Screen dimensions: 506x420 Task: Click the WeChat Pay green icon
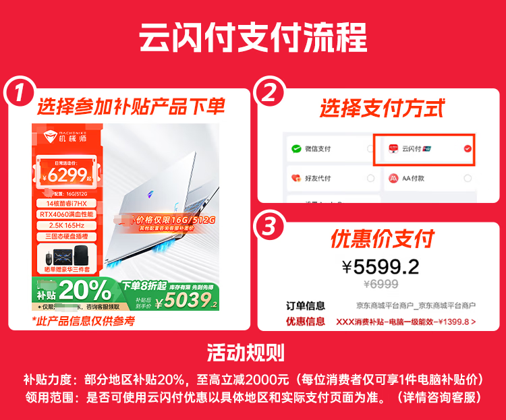tap(296, 149)
